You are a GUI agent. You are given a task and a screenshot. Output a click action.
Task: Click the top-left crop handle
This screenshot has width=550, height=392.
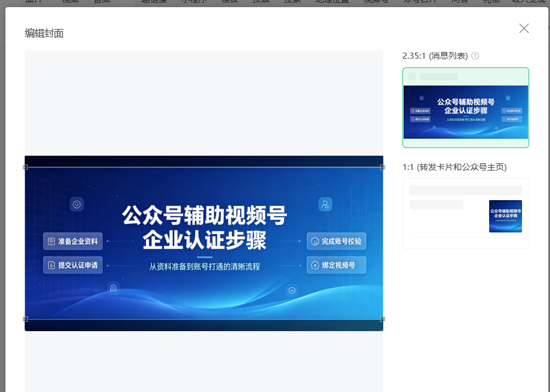(25, 167)
